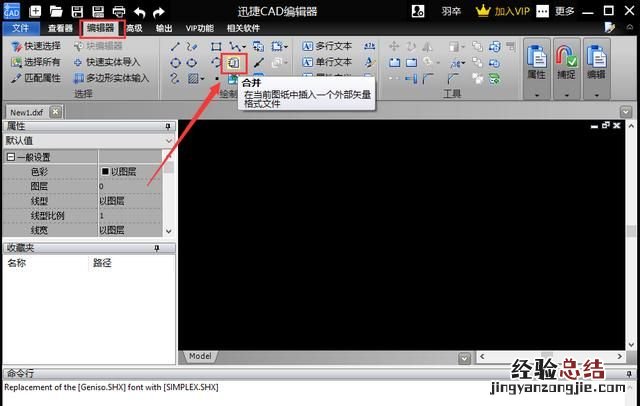
Task: Switch to the 高级 advanced tab
Action: (134, 28)
